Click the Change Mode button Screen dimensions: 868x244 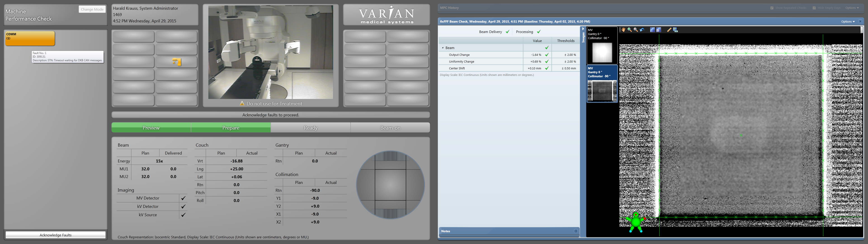point(92,9)
